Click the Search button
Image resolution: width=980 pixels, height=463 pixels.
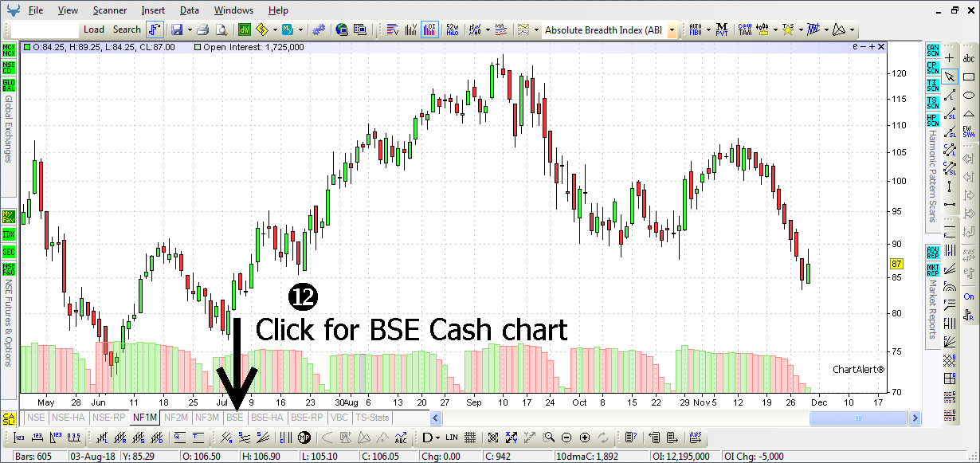click(x=127, y=29)
